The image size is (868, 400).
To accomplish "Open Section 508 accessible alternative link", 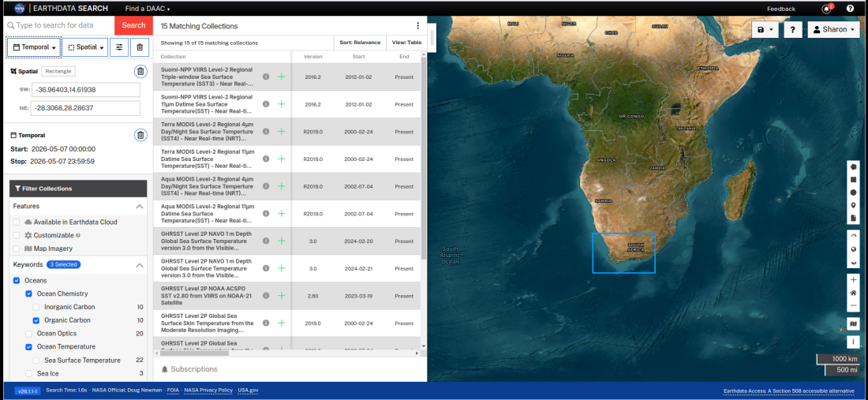I will (x=791, y=391).
